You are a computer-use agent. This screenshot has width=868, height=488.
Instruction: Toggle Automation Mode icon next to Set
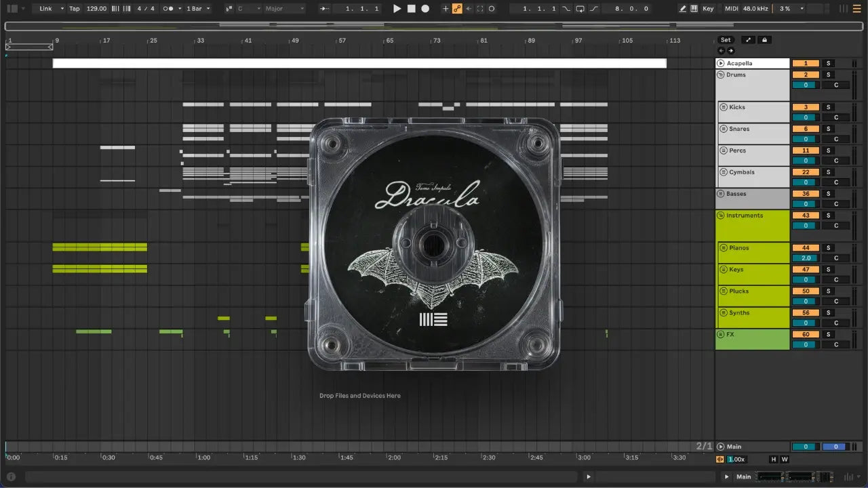tap(749, 40)
